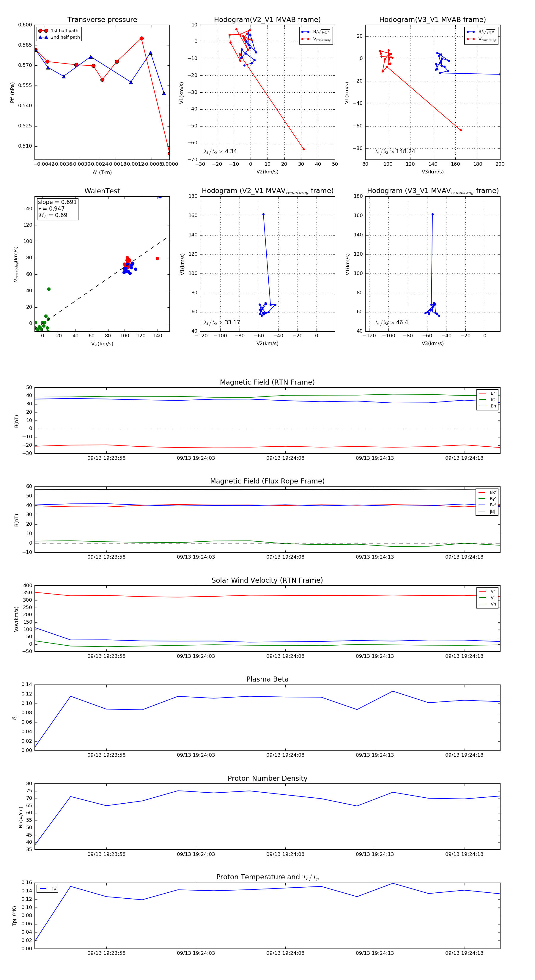Click the "Plasma Beta" plot title
Screen dimensions: 535x980
[x=267, y=679]
